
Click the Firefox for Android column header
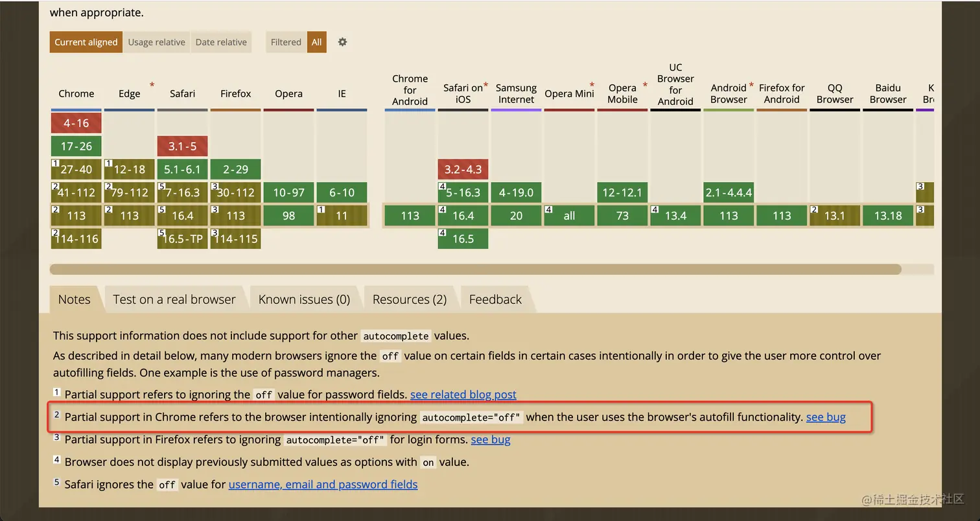[x=782, y=93]
